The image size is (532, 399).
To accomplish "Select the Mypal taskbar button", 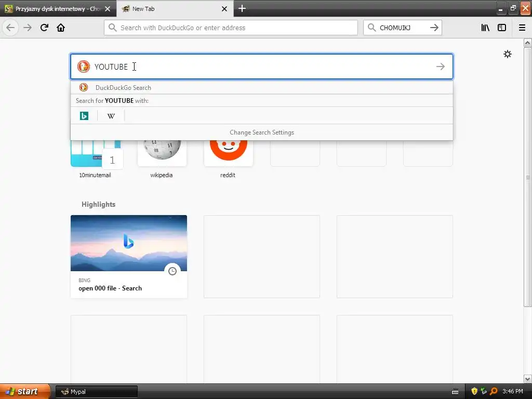I will [96, 392].
